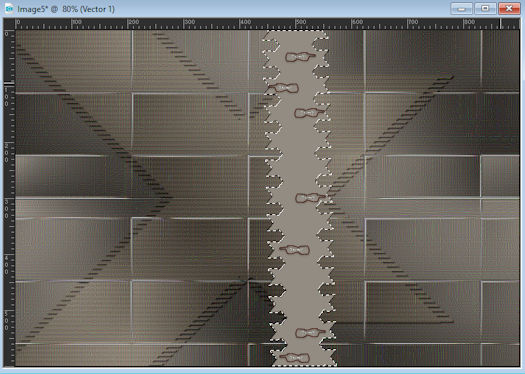Click the 100 mark on horizontal ruler
This screenshot has height=374, width=525.
click(77, 22)
